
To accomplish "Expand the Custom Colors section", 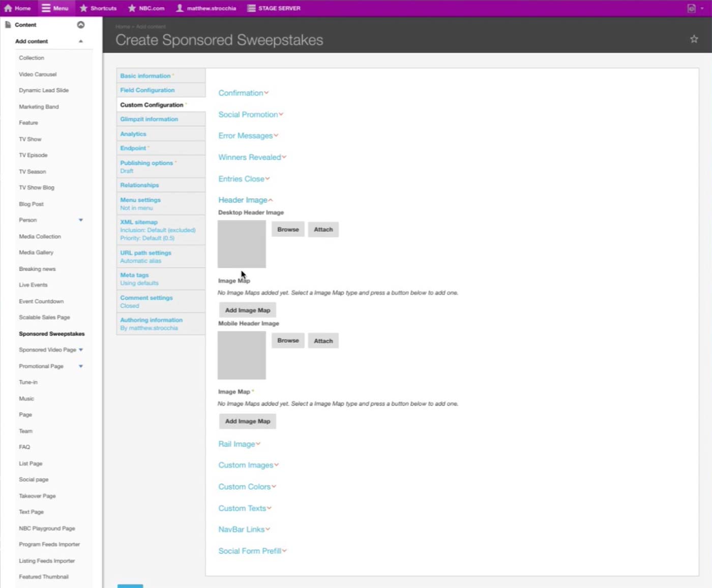I will click(247, 487).
